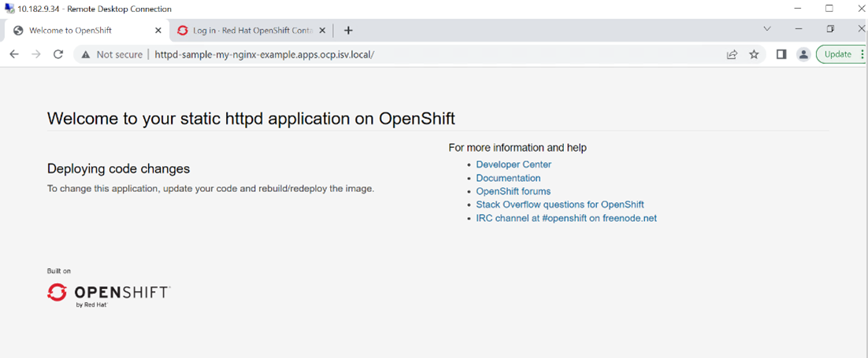
Task: Open the Developer Center link
Action: 514,164
